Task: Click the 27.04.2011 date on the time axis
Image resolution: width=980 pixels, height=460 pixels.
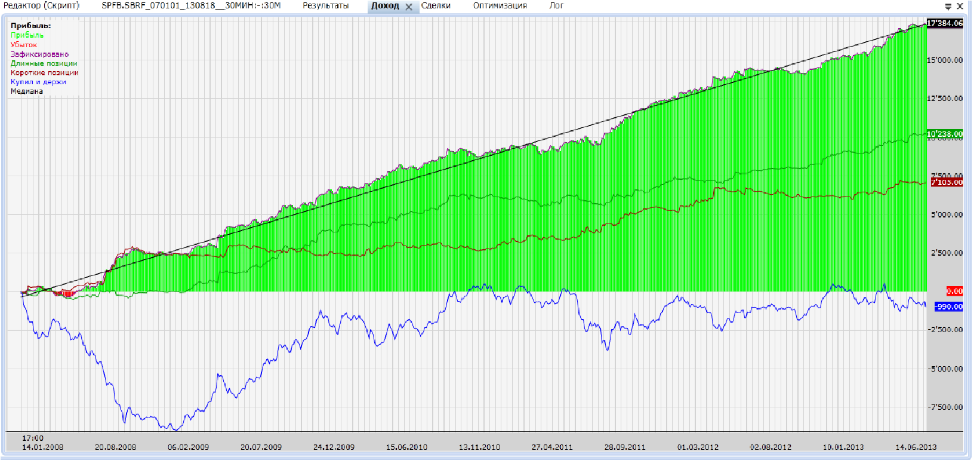Action: point(552,447)
